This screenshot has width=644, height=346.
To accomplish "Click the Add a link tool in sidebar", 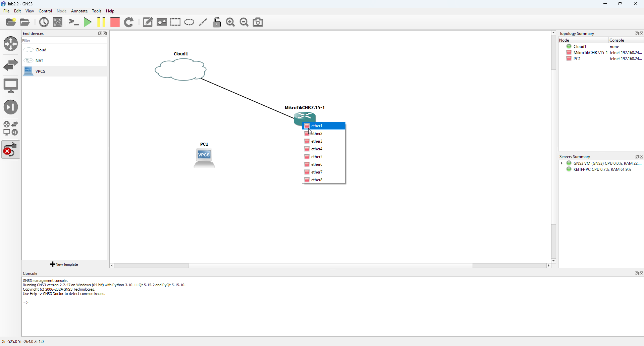I will coord(10,149).
